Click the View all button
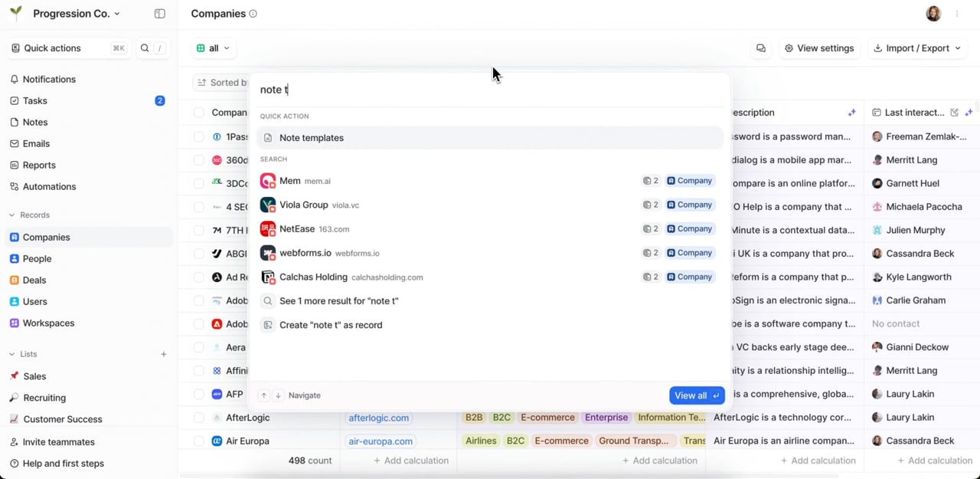Screen dimensions: 980x479 tap(697, 395)
